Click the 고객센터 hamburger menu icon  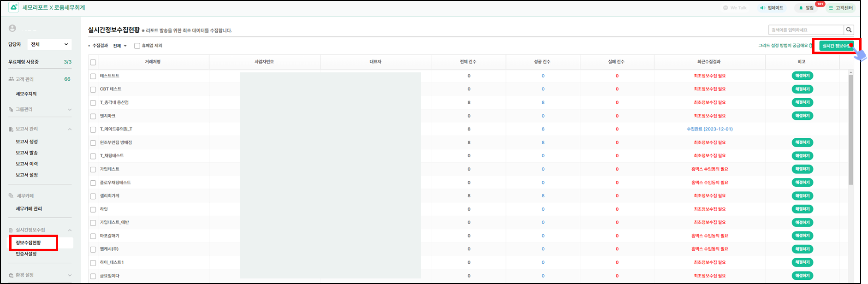[x=831, y=8]
